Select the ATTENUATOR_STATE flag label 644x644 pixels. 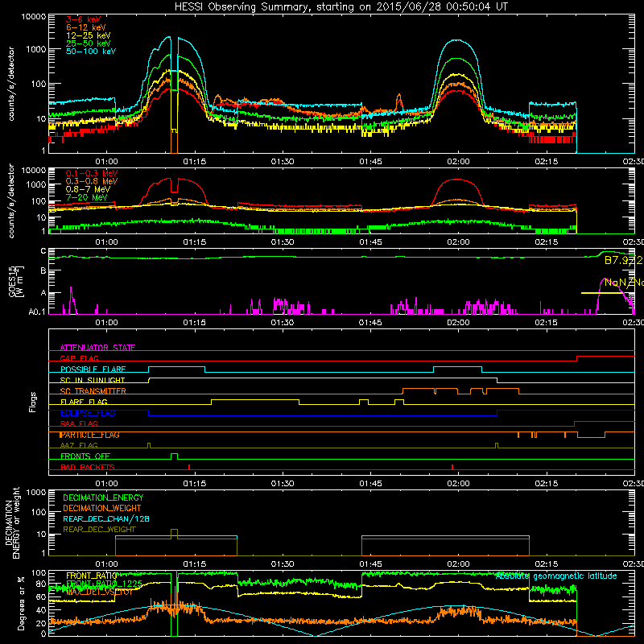(97, 348)
